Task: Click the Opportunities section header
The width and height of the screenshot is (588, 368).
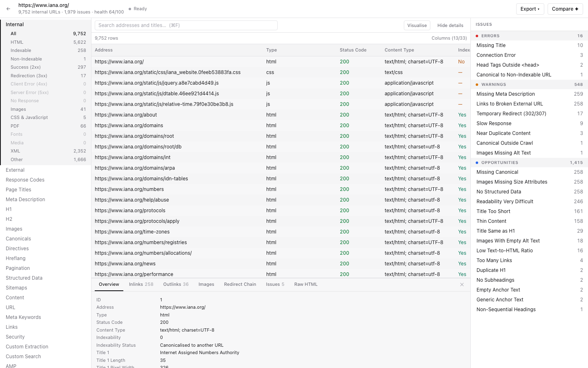Action: (529, 163)
